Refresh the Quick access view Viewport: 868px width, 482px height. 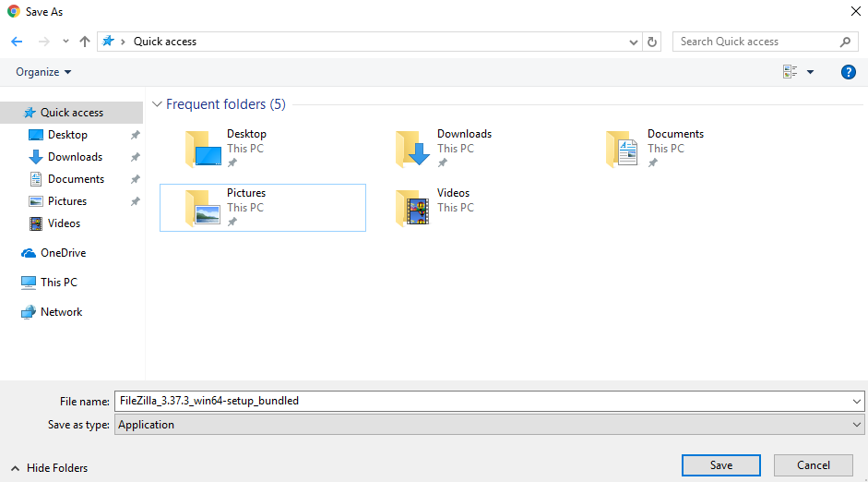click(652, 42)
